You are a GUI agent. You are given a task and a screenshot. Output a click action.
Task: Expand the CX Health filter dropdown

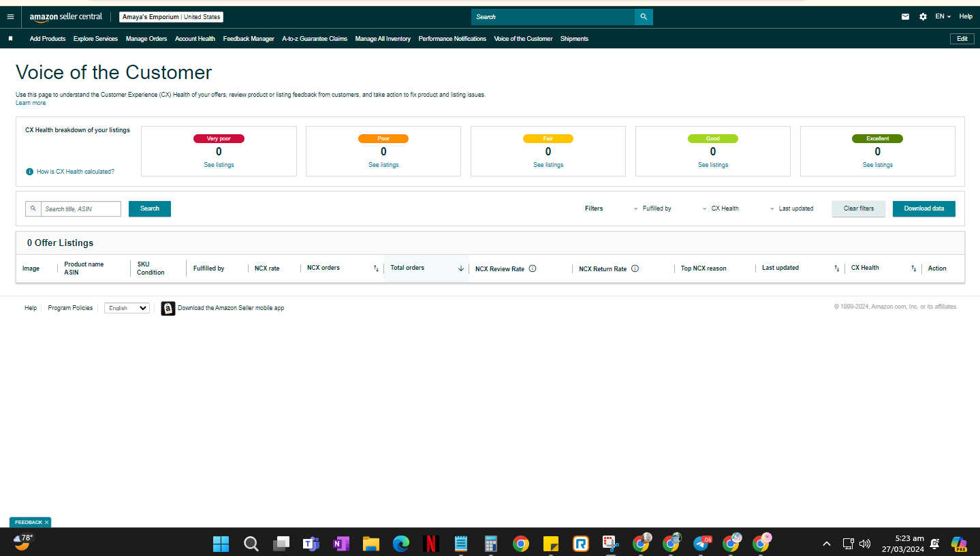coord(721,208)
